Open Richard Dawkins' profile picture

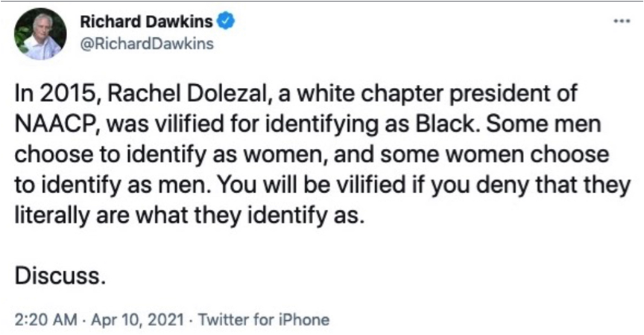tap(40, 33)
